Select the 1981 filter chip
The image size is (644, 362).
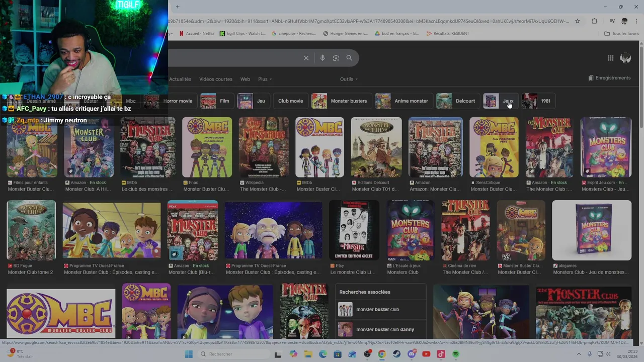(538, 101)
